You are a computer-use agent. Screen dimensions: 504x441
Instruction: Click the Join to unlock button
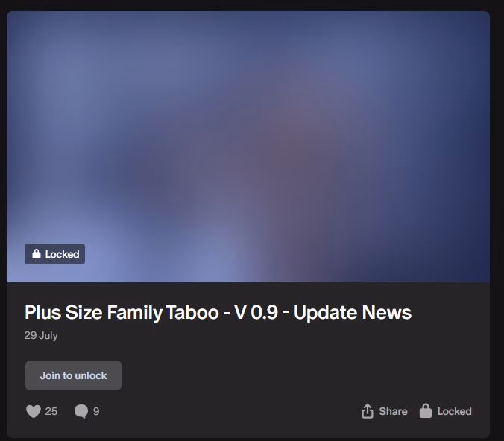click(73, 375)
